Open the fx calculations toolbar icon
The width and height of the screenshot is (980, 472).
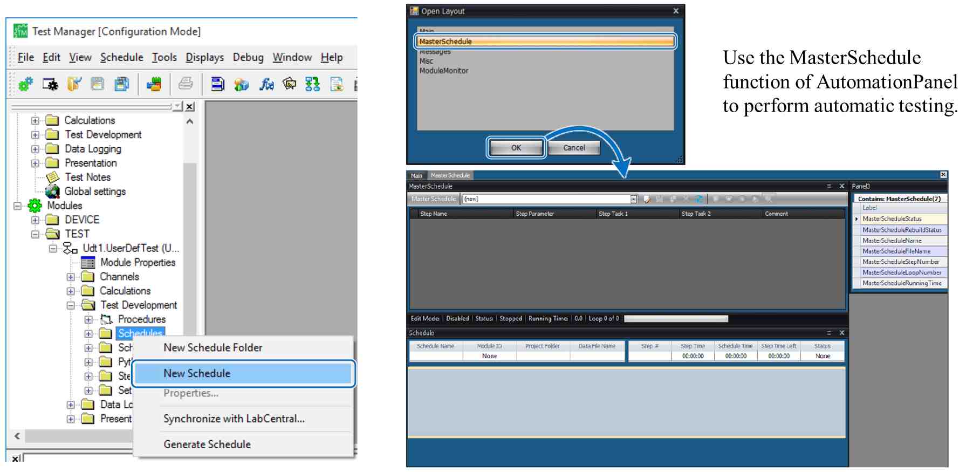[x=266, y=84]
